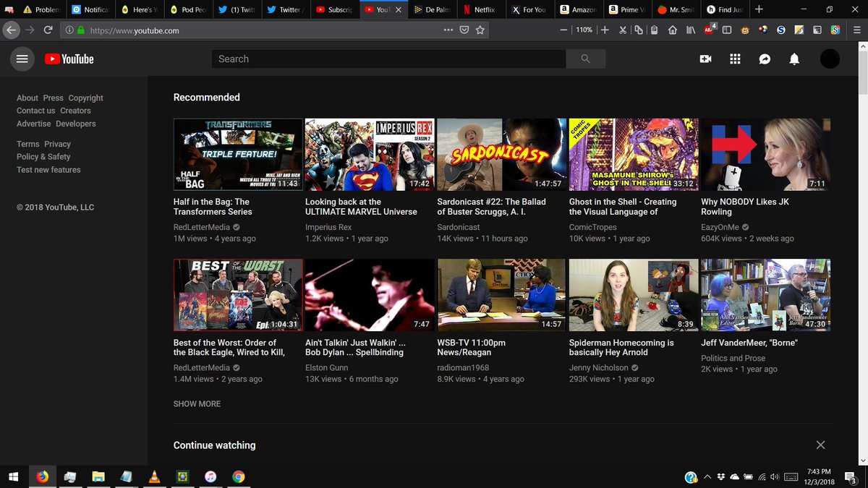Open the Sardonicast #22 video thumbnail
Screen dimensions: 868x488
point(501,155)
